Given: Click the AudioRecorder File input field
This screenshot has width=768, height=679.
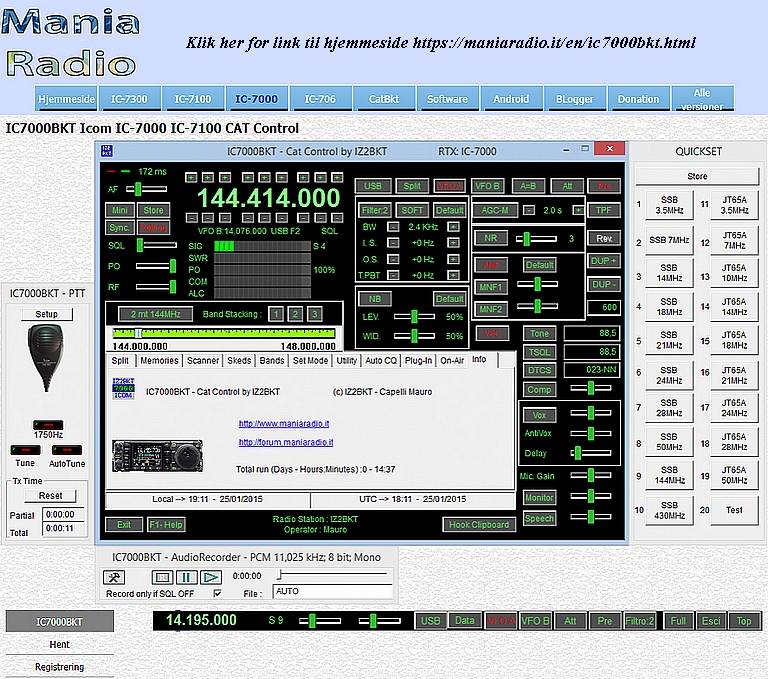Looking at the screenshot, I should click(333, 592).
